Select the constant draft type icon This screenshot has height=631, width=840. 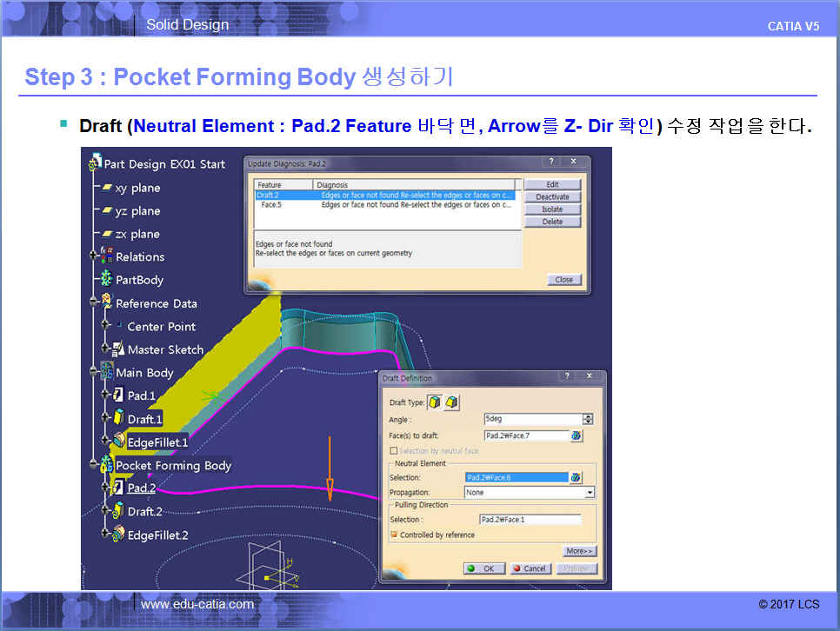click(x=436, y=402)
